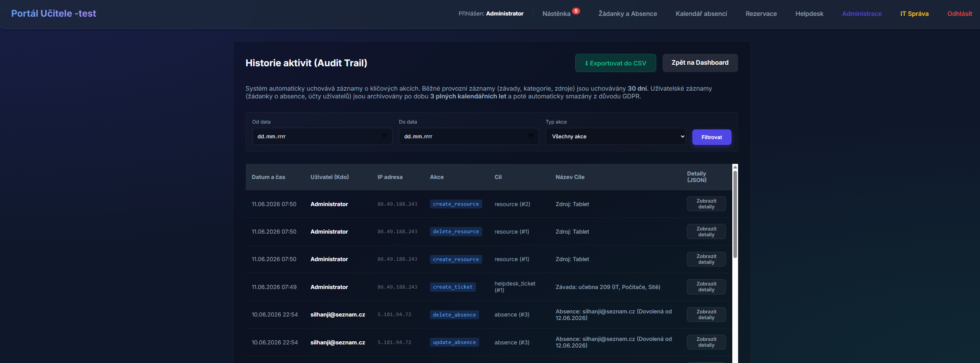The image size is (980, 363).
Task: Click Přihlášen: Administrator label
Action: [x=491, y=14]
